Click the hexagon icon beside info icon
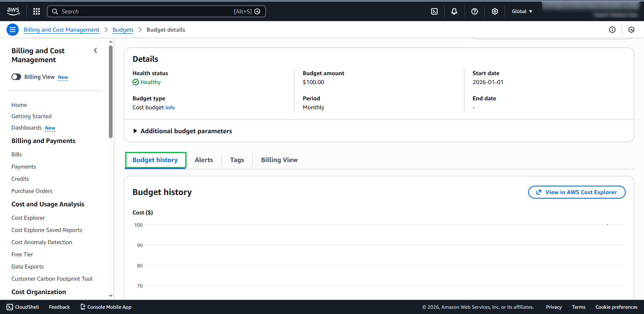 [631, 30]
